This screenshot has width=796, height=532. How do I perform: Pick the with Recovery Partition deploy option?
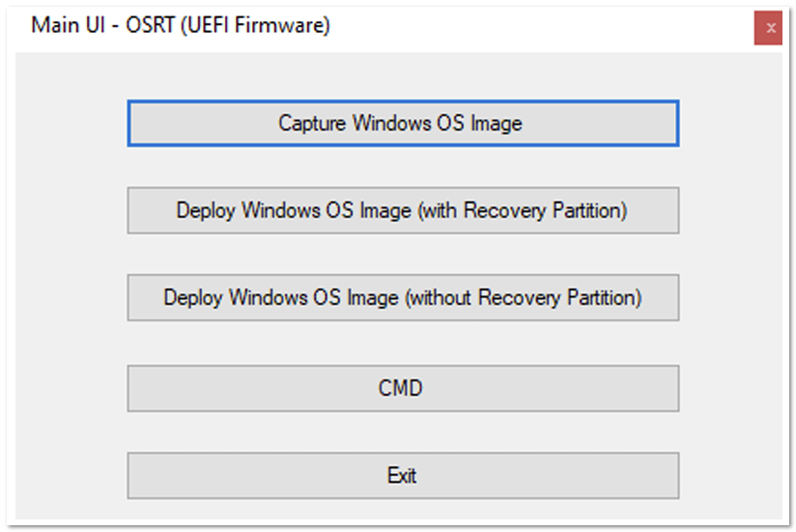point(403,210)
